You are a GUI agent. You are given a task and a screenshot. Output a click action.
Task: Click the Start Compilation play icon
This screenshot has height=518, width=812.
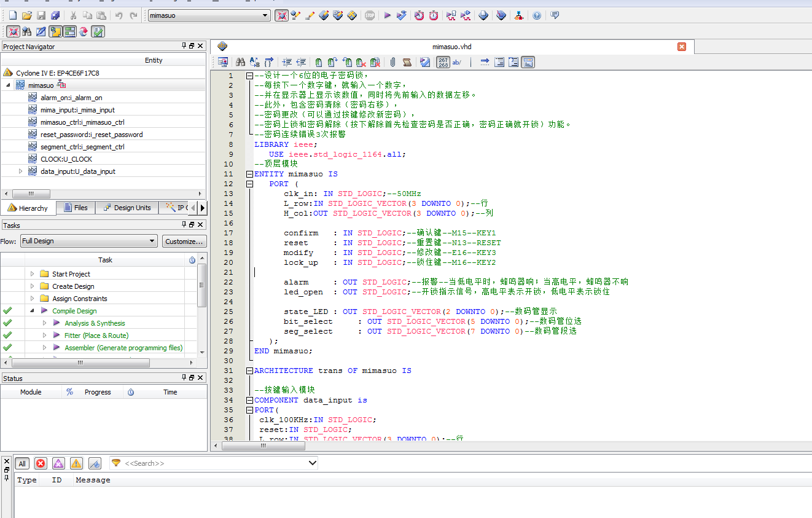click(388, 15)
